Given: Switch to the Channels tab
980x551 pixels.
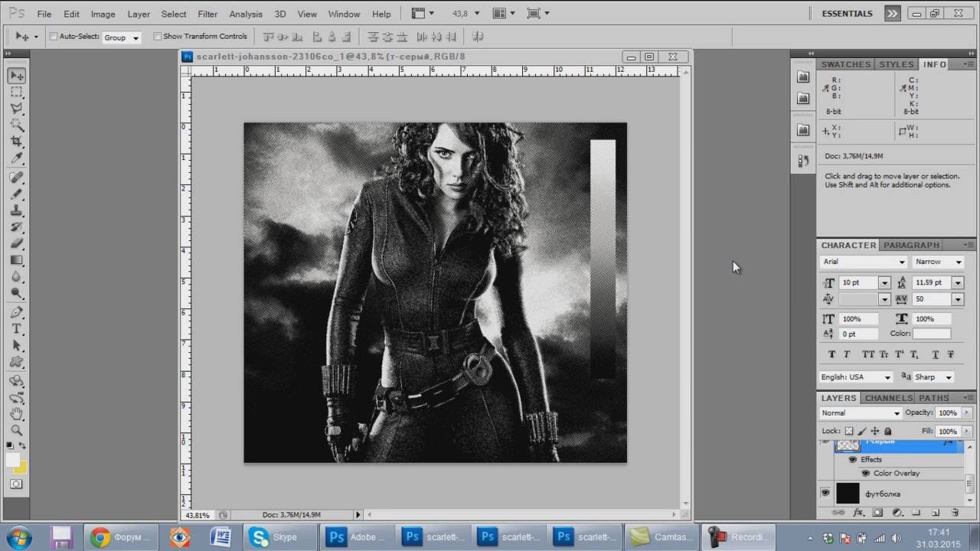Looking at the screenshot, I should [x=889, y=398].
